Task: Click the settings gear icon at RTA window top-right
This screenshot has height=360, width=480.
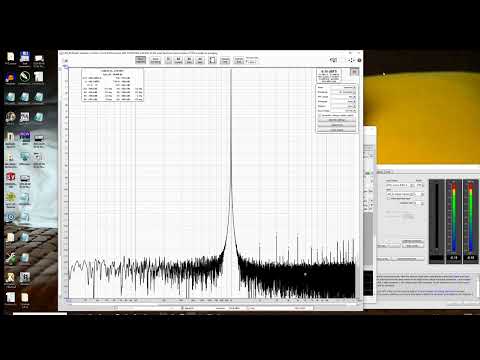Action: tap(359, 60)
